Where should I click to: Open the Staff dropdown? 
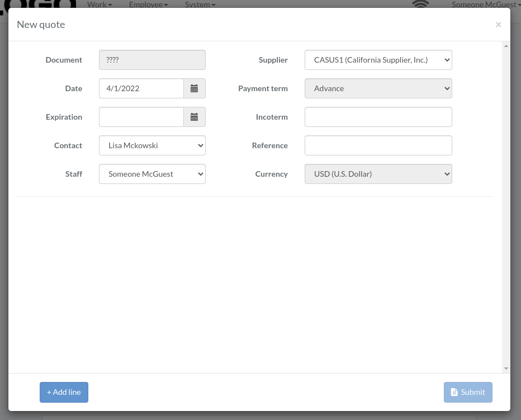click(x=152, y=174)
